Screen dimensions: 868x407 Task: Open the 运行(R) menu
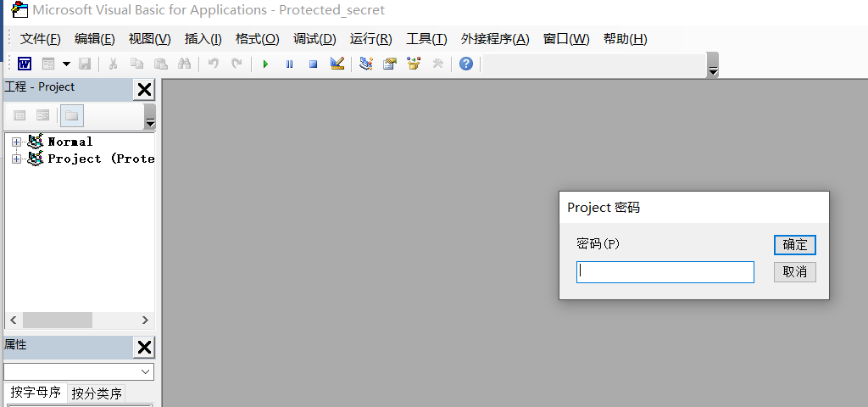click(x=371, y=39)
